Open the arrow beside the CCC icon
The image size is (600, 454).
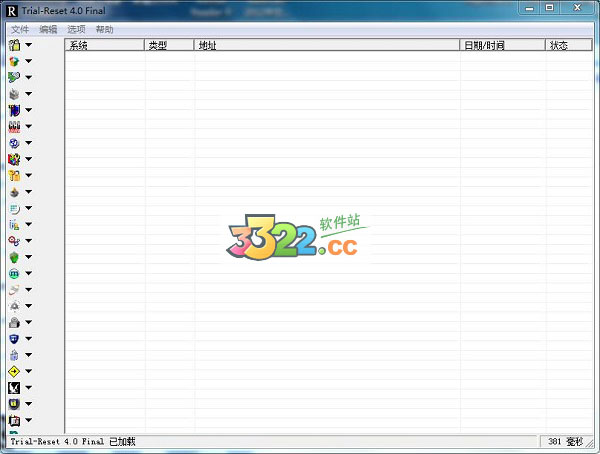29,126
